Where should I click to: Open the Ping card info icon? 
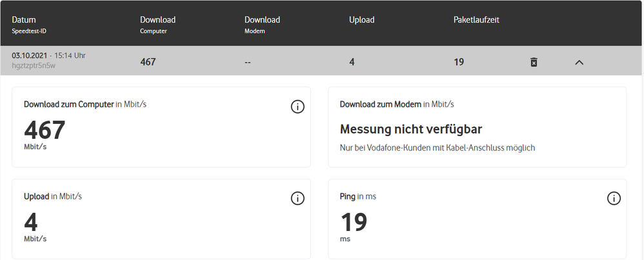pos(614,199)
